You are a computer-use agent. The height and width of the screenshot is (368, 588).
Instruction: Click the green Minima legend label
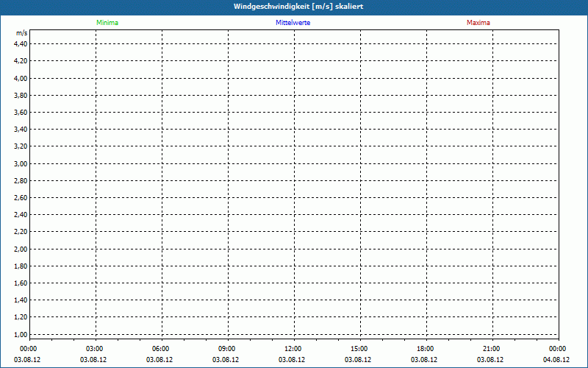click(x=107, y=23)
